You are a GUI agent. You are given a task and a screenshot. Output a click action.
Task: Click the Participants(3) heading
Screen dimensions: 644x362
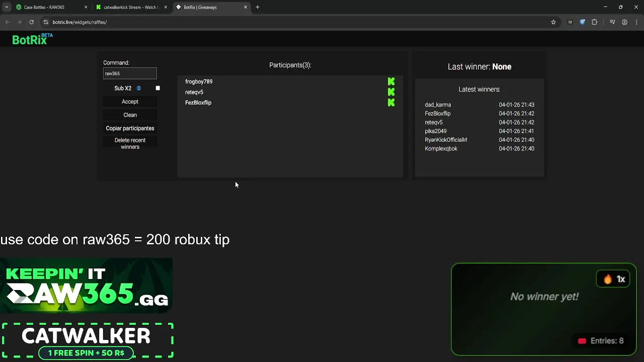pos(290,65)
